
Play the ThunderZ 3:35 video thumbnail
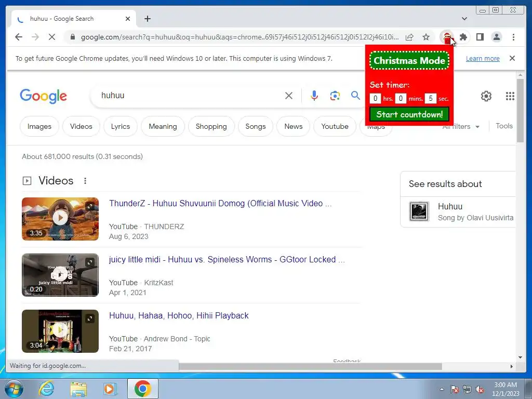[60, 219]
